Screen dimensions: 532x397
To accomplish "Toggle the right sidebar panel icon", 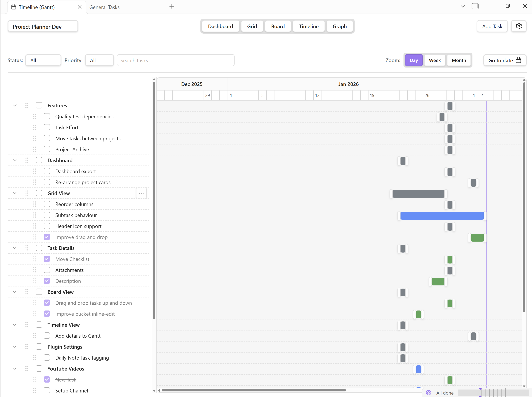I will pyautogui.click(x=475, y=6).
